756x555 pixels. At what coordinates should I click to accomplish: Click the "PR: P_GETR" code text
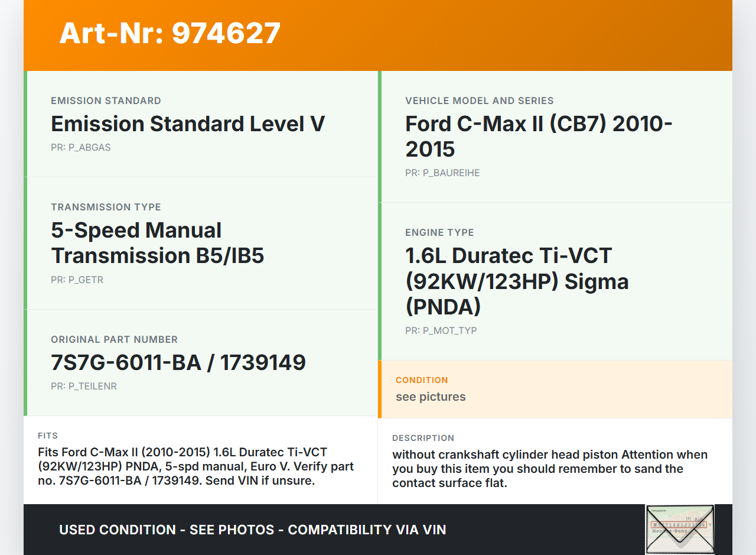[77, 280]
